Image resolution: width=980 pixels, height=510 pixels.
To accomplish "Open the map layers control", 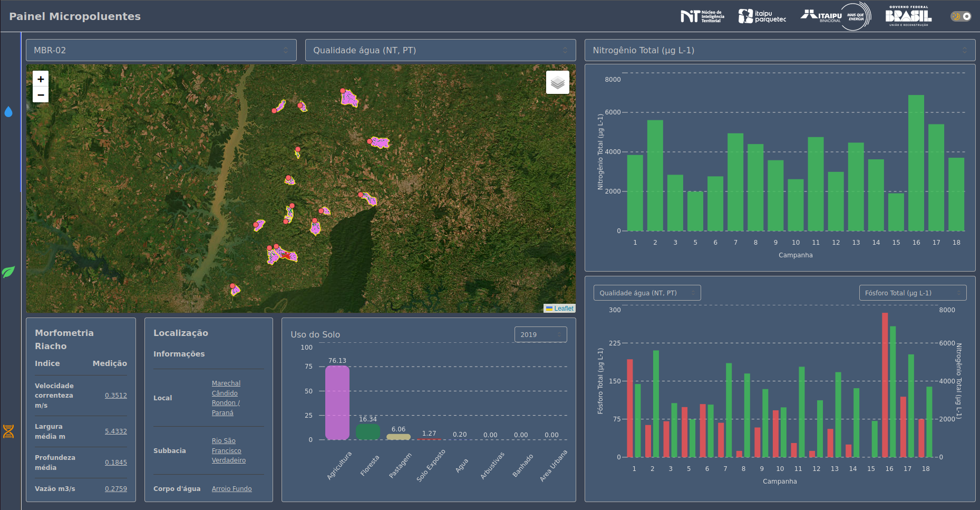I will pos(557,82).
